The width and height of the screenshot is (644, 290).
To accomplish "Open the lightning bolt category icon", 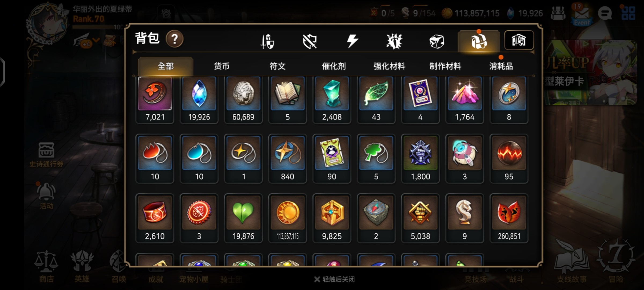I will point(352,41).
